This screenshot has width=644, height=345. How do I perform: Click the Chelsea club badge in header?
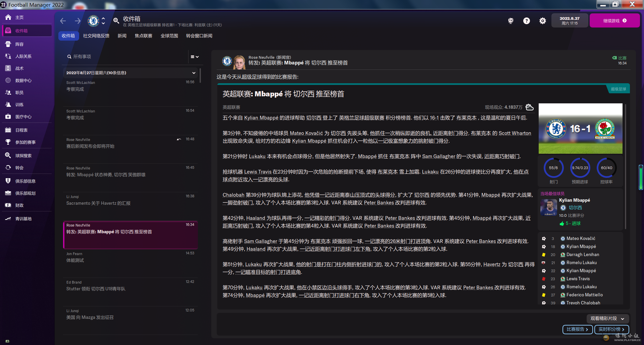(x=93, y=21)
